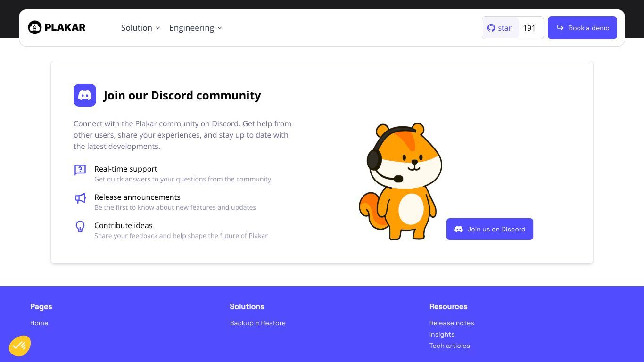Click the yellow checkmark floating widget
This screenshot has height=362, width=644.
click(x=20, y=346)
